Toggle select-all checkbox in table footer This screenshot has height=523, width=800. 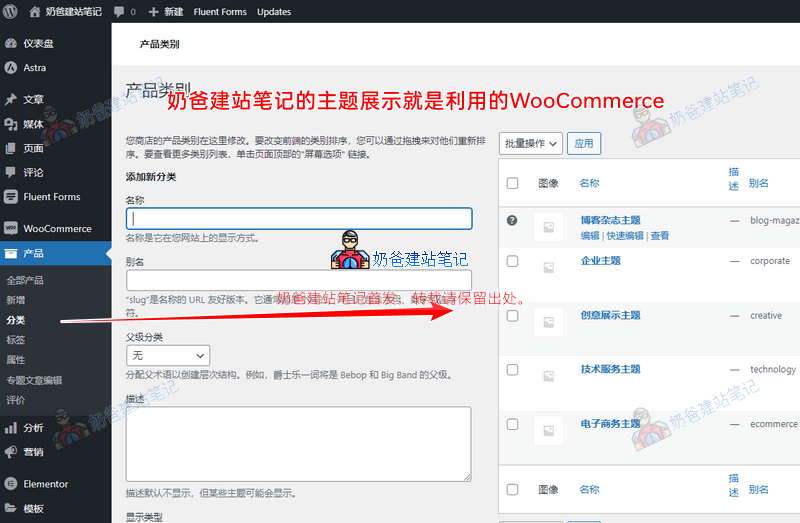pyautogui.click(x=512, y=490)
